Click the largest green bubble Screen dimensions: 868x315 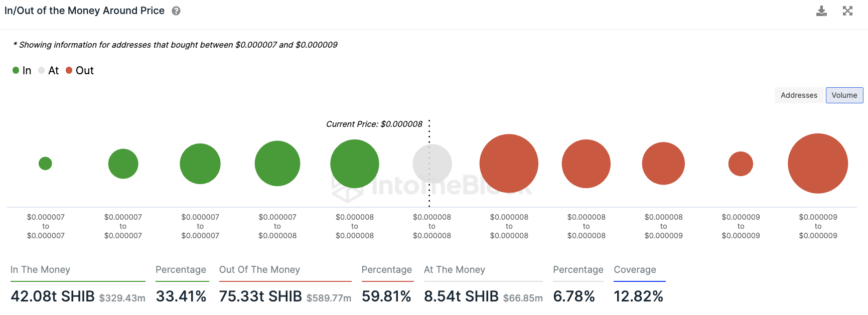[355, 164]
